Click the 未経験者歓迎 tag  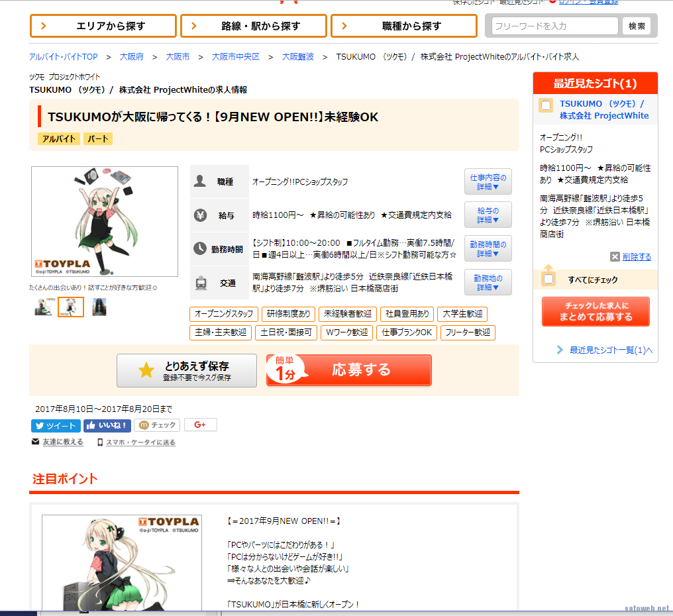click(x=348, y=314)
